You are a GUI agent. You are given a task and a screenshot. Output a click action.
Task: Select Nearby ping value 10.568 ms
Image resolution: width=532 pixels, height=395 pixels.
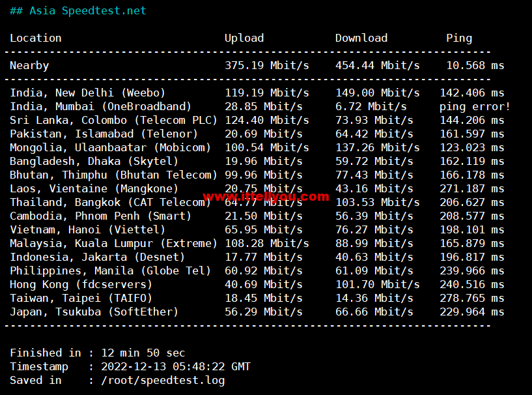pos(475,65)
